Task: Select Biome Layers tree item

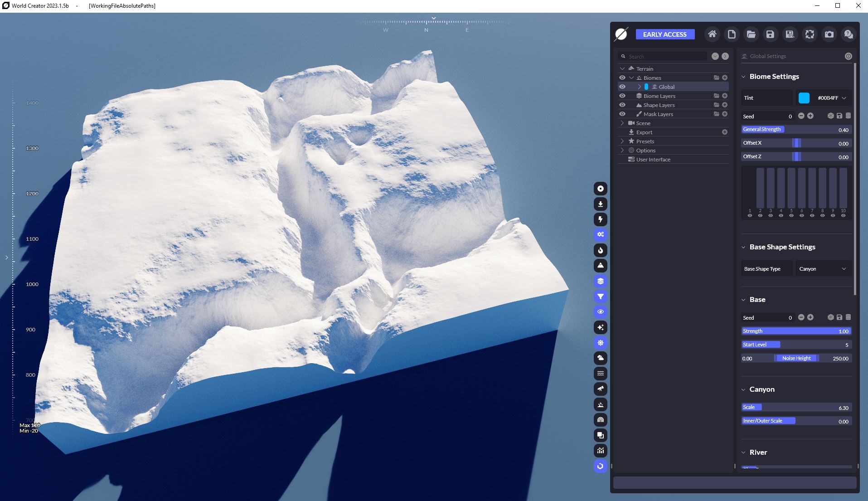Action: tap(659, 96)
